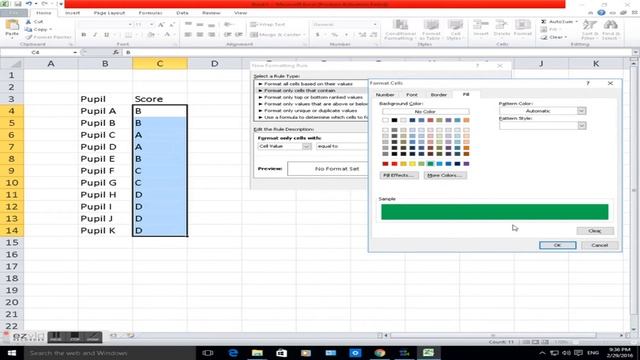Open the Insert ribbon tab
The width and height of the screenshot is (640, 360).
click(72, 13)
